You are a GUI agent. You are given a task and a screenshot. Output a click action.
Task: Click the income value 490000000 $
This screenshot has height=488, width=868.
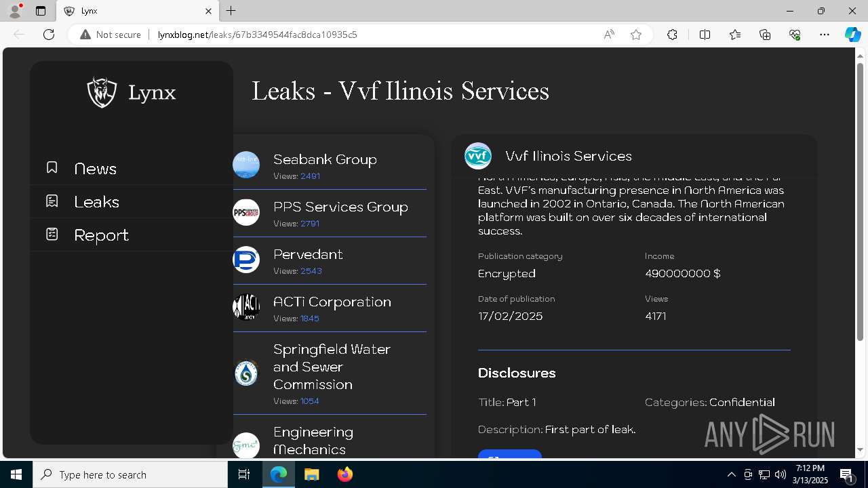click(x=683, y=274)
